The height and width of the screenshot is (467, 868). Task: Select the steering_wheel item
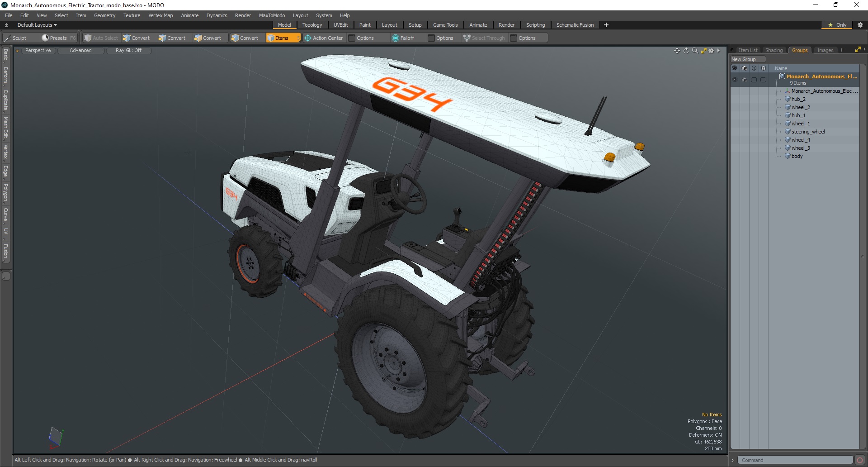808,132
